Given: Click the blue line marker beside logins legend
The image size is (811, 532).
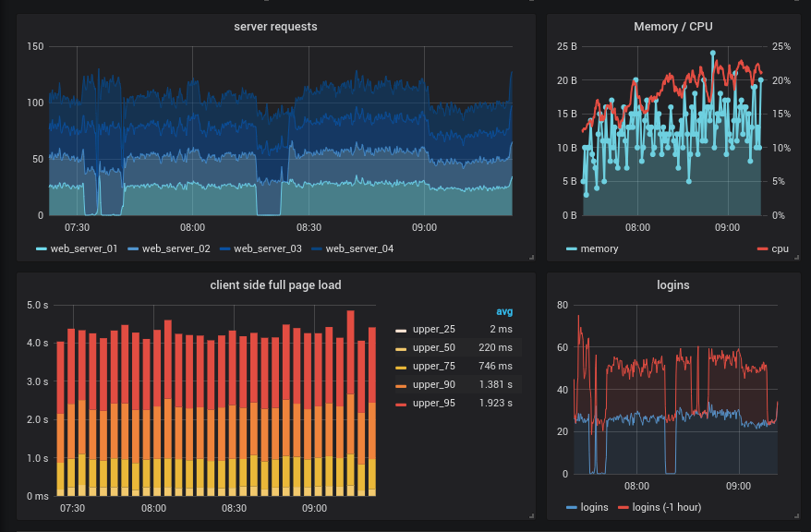Looking at the screenshot, I should click(x=570, y=507).
